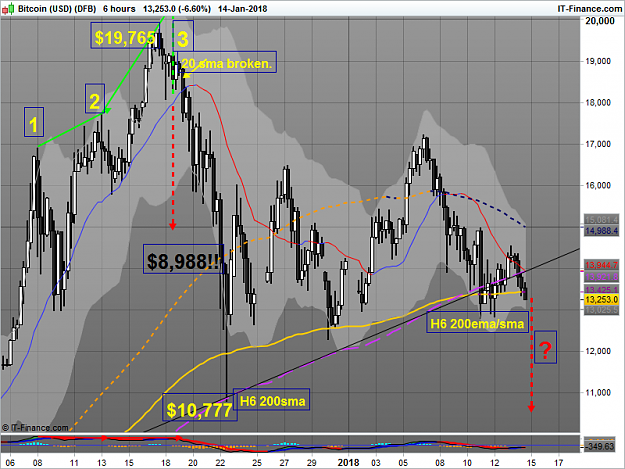Click the '2018' year label on date axis
This screenshot has height=469, width=625.
[348, 463]
